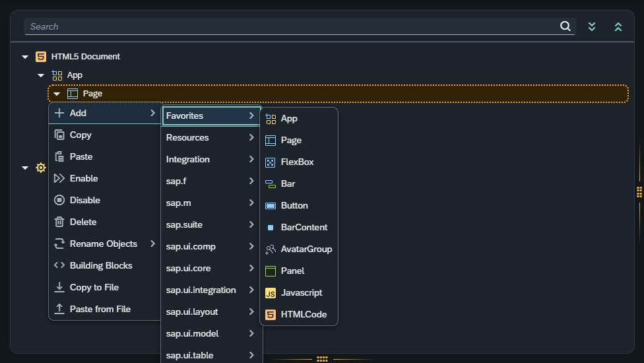Click the plus icon next to Add
Screen dimensions: 644x363
tap(59, 113)
